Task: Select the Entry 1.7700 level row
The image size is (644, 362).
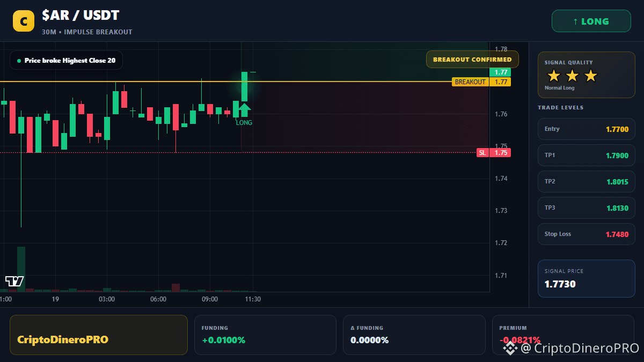Action: point(587,129)
